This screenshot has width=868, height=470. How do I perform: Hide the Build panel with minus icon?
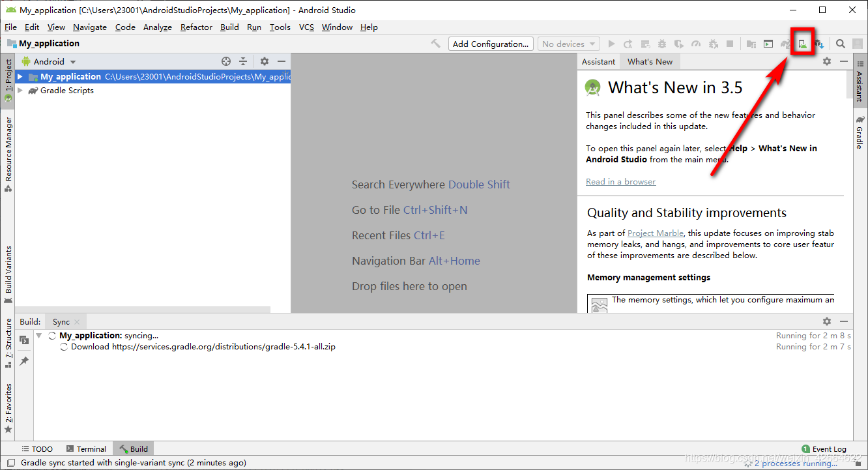(x=844, y=321)
